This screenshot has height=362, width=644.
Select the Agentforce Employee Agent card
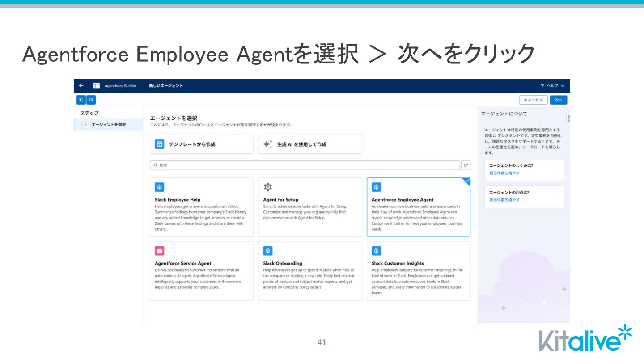pos(419,207)
